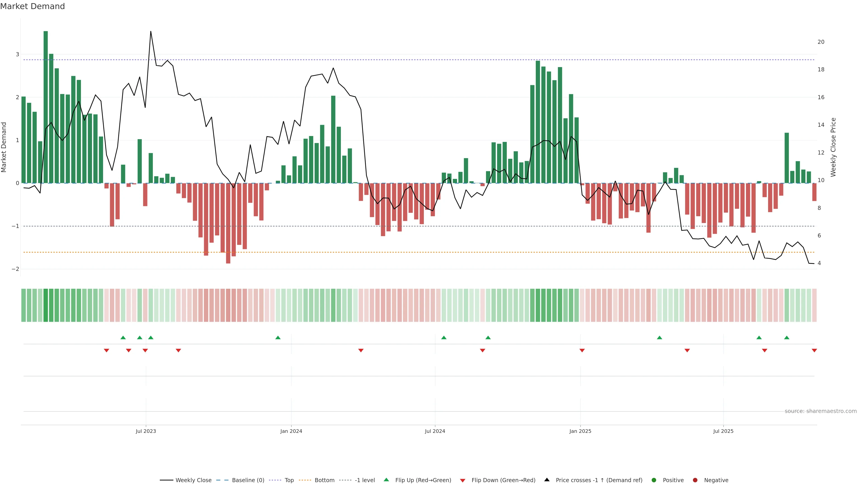Click the Jul 2024 x-axis label
868x488 pixels.
coord(435,431)
